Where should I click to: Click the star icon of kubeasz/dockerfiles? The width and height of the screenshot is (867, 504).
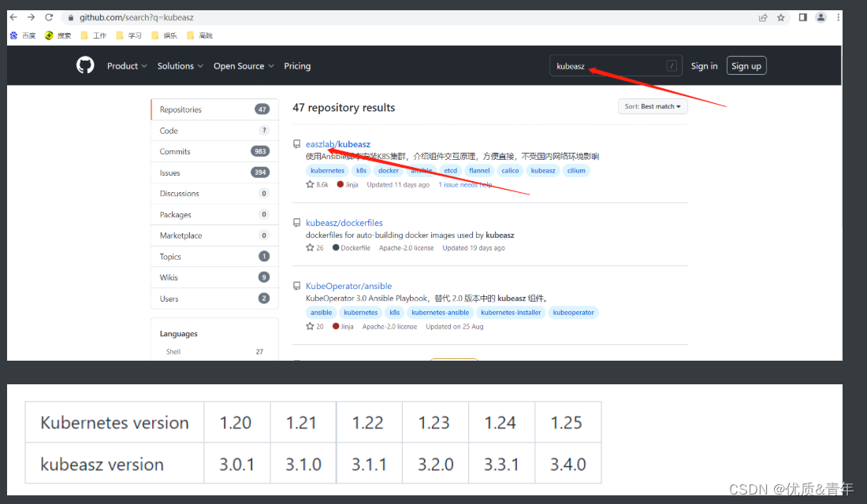[310, 247]
